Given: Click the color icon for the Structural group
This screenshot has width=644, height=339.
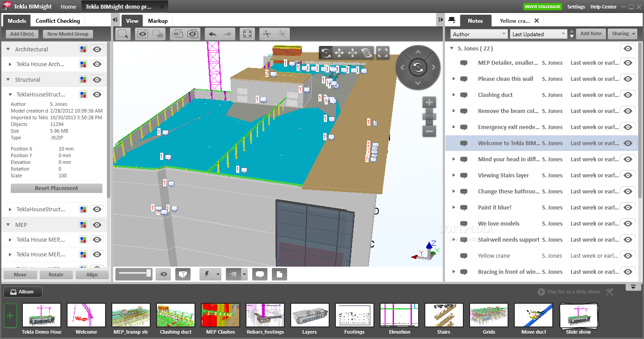Looking at the screenshot, I should point(83,80).
